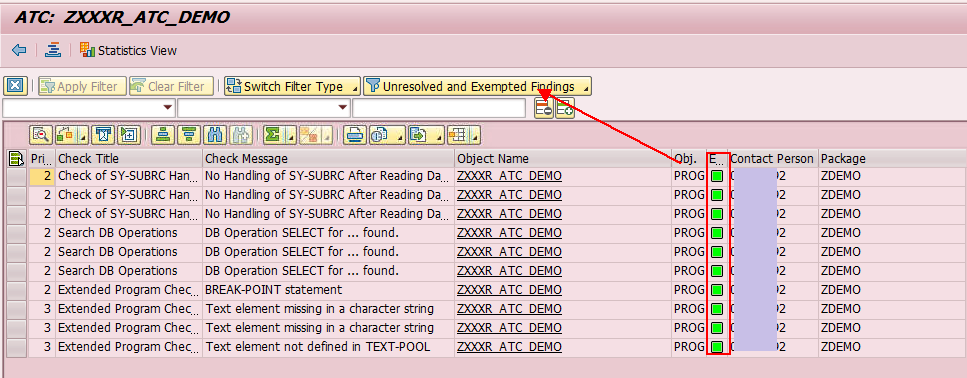Select the BREAK-POINT statement row via row selector
This screenshot has height=378, width=967.
pyautogui.click(x=17, y=290)
